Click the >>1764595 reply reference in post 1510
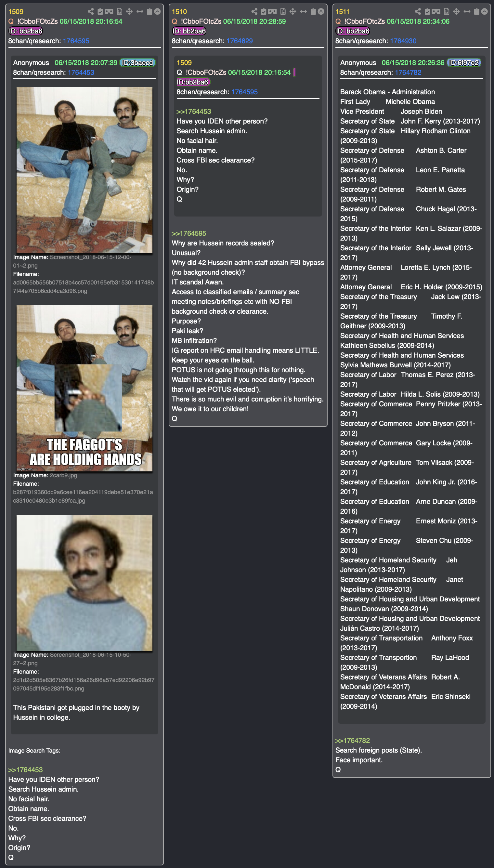This screenshot has height=868, width=494. 189,233
